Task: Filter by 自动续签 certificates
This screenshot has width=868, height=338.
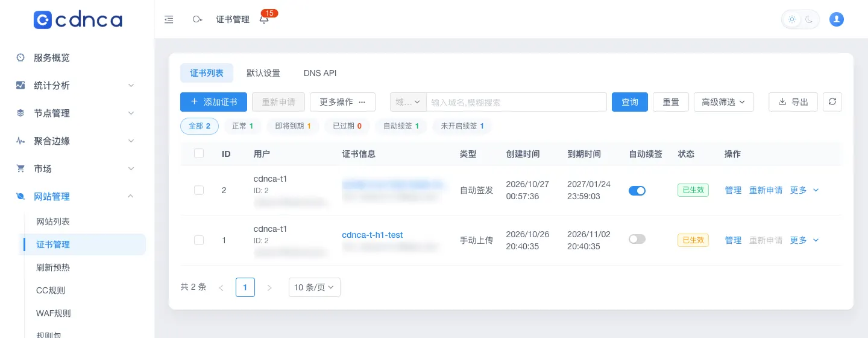Action: pyautogui.click(x=401, y=126)
